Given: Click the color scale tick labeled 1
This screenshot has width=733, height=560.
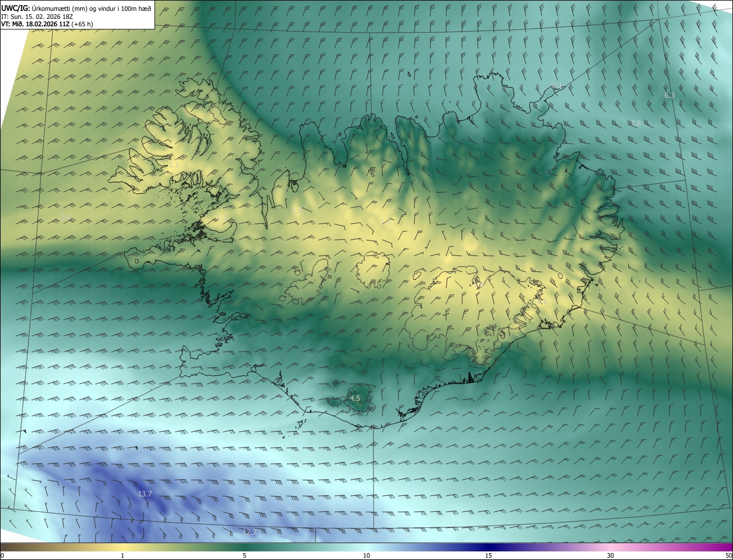Looking at the screenshot, I should click(x=123, y=555).
